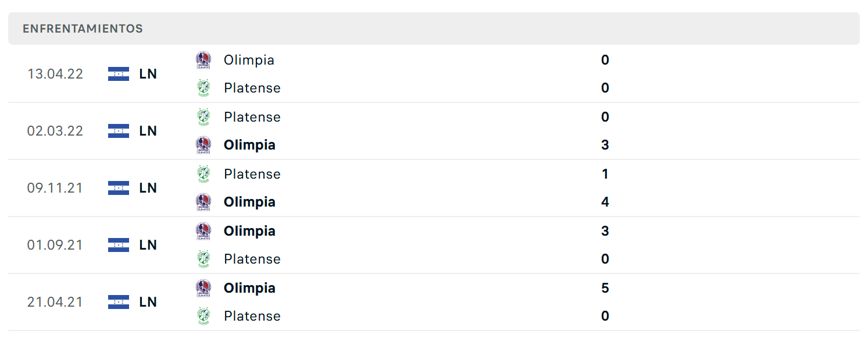868x341 pixels.
Task: Open Platense team name in 01.09.21 match
Action: click(x=252, y=259)
